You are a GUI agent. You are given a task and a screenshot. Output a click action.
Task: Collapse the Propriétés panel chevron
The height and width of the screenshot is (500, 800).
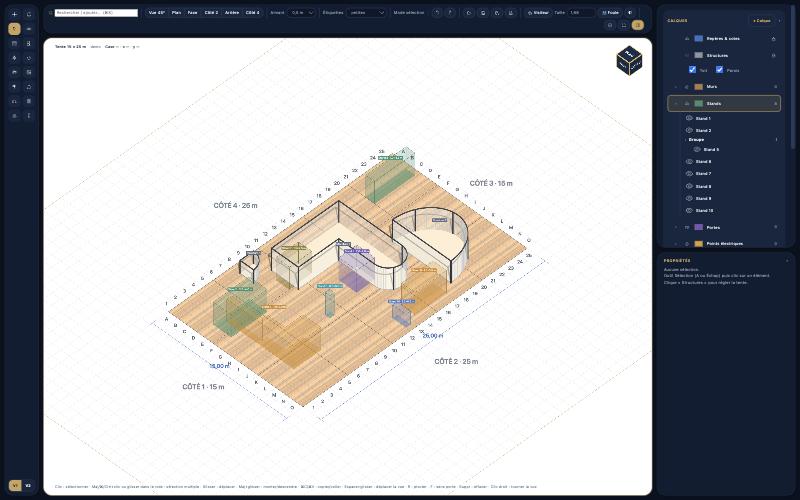787,261
